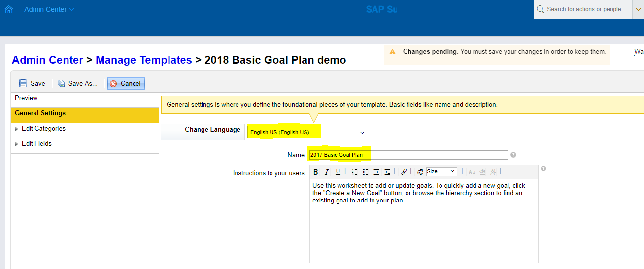
Task: Click the Save button
Action: coord(32,84)
